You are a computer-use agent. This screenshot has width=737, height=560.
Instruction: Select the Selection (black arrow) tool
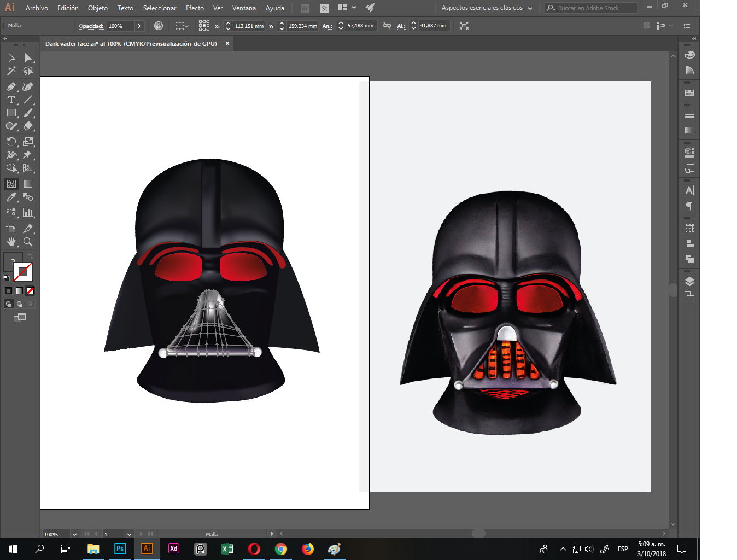11,58
